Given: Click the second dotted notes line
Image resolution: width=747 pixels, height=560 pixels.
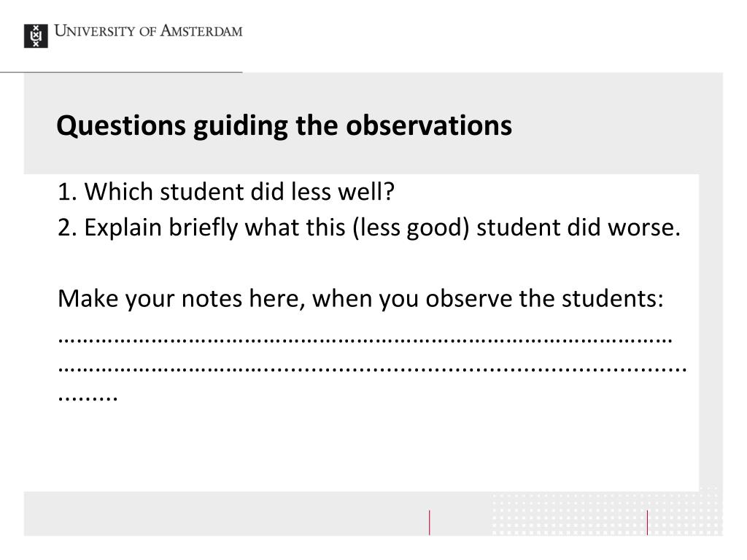Looking at the screenshot, I should pos(372,368).
